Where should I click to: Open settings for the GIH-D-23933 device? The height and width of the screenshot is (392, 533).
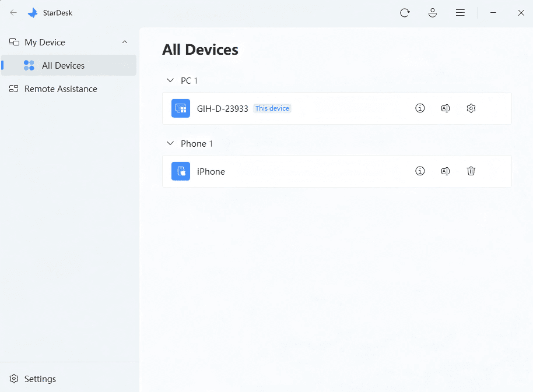pos(471,108)
